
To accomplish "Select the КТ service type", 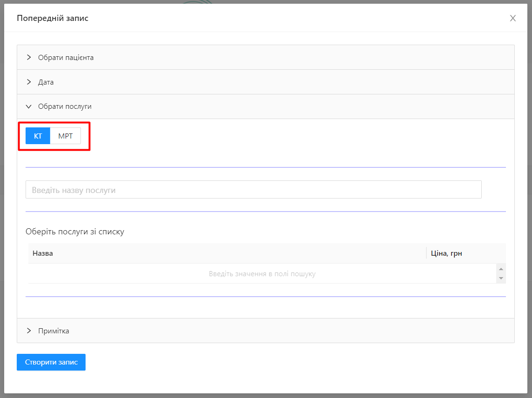I will 38,136.
